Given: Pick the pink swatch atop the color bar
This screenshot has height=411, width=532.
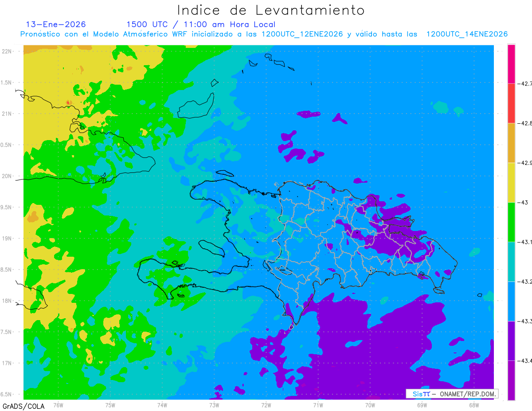Looking at the screenshot, I should (x=511, y=64).
